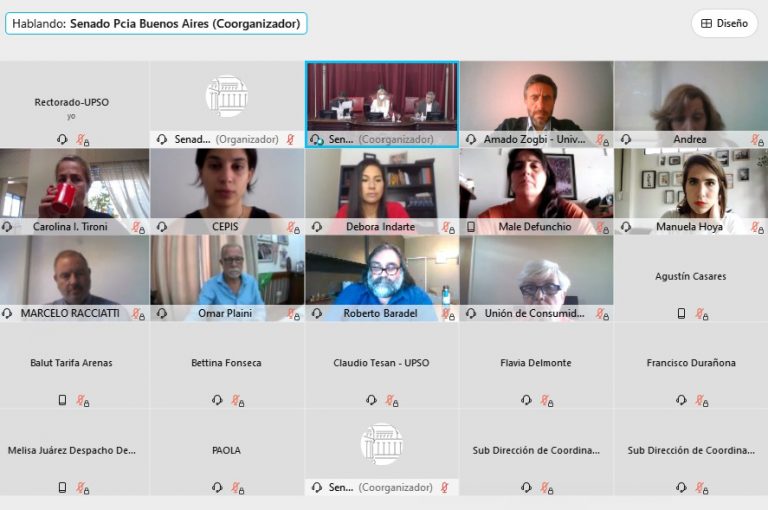This screenshot has height=510, width=768.
Task: Select the speaking Senado Coorganizador video tile
Action: [x=382, y=104]
